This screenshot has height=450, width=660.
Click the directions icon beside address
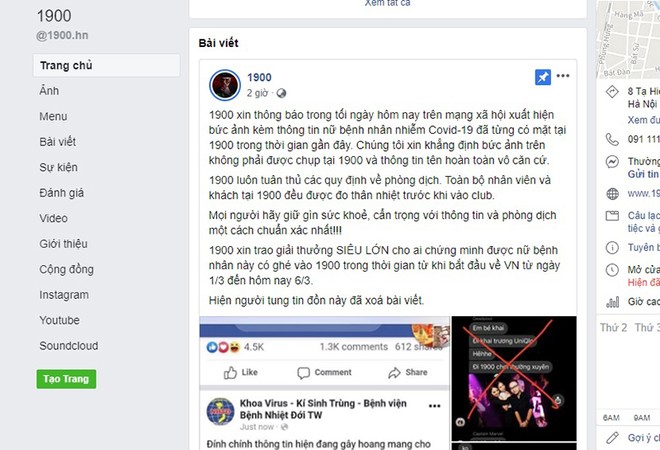(x=612, y=91)
